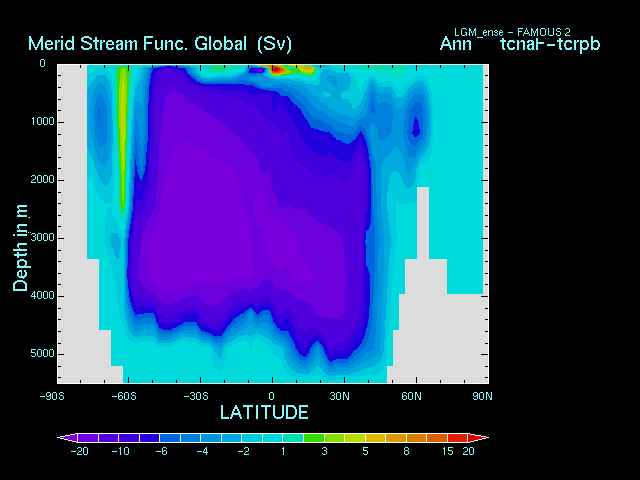Click the yellow-green vertical plume near 60S
Screen dimensions: 640x480
(x=123, y=139)
